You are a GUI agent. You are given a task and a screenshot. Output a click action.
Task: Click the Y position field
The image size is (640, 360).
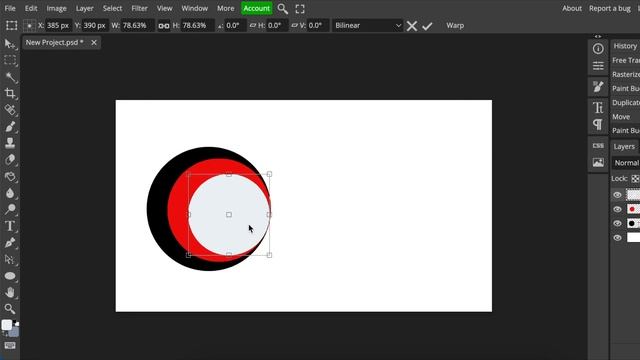pyautogui.click(x=95, y=25)
